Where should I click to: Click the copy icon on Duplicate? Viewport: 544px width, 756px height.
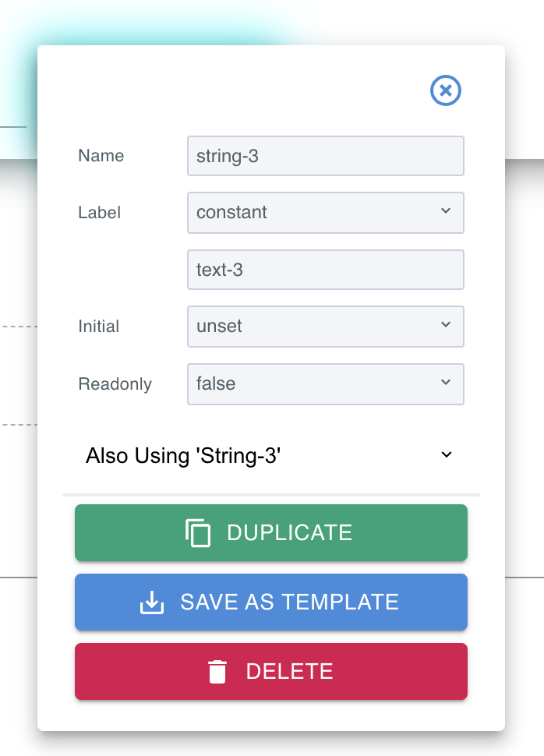coord(198,533)
